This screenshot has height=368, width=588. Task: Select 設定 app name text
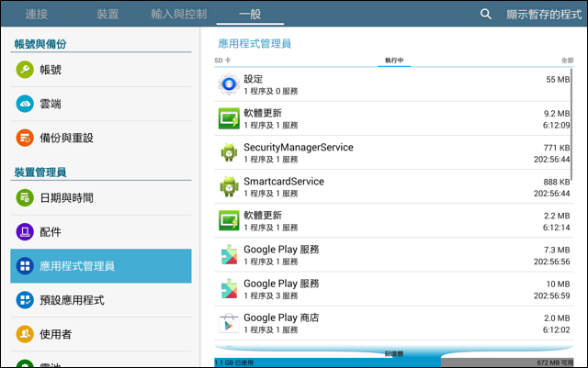pos(254,79)
